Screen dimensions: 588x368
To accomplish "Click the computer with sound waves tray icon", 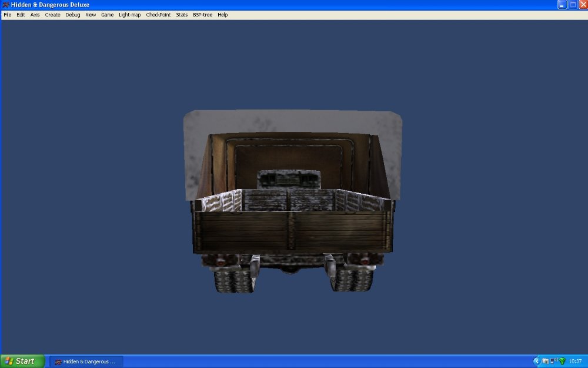I will click(x=554, y=362).
